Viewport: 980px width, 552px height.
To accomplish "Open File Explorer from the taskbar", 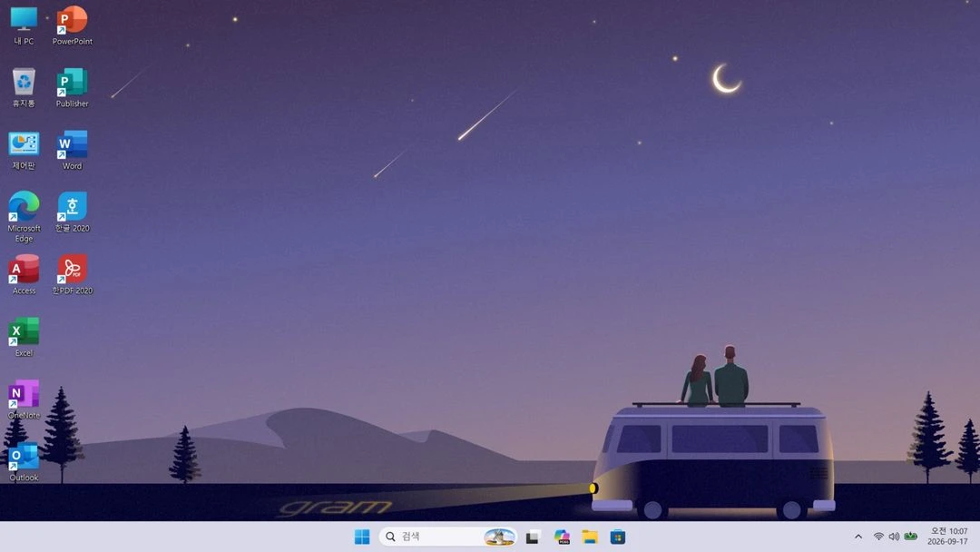I will pyautogui.click(x=590, y=537).
